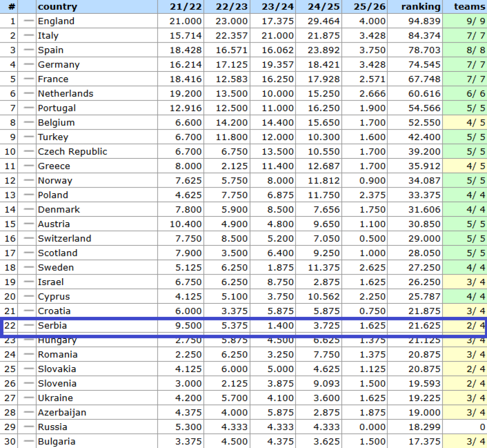Click the 'country' column header

[x=57, y=6]
